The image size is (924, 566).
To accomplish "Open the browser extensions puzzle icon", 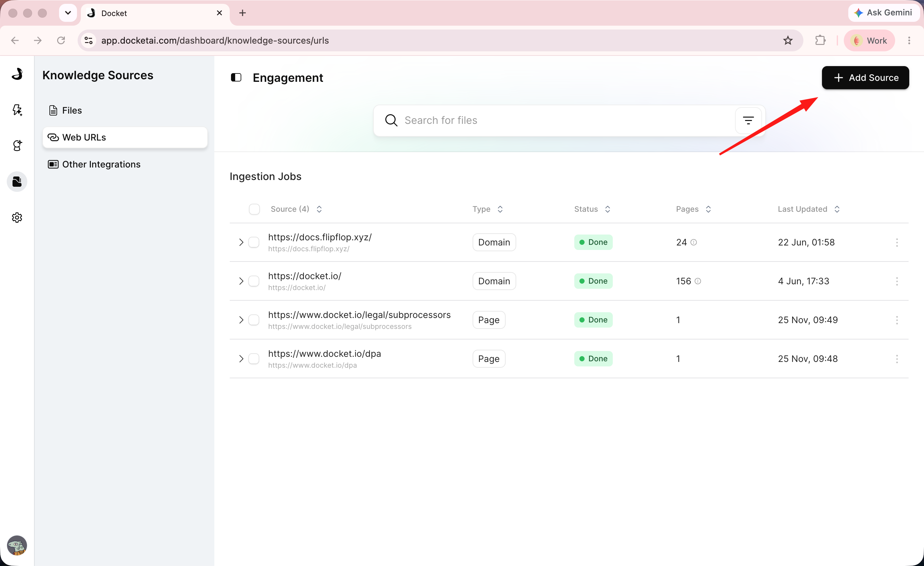I will [x=820, y=40].
